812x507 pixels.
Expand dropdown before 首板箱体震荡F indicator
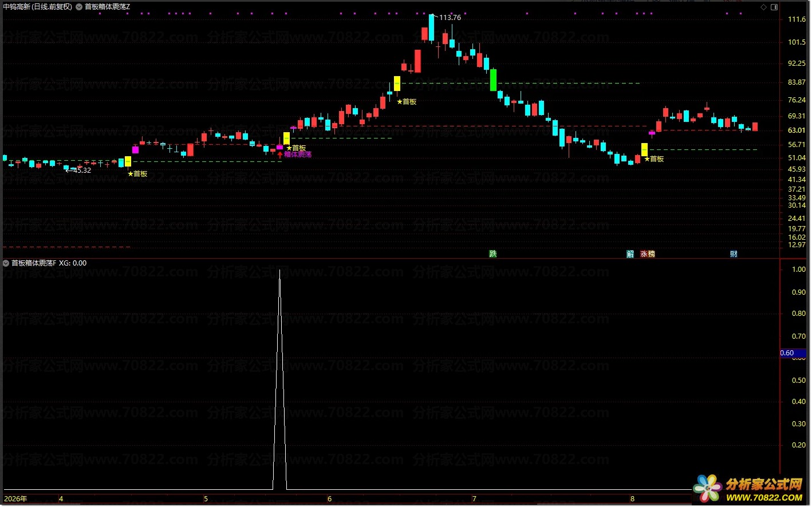6,263
